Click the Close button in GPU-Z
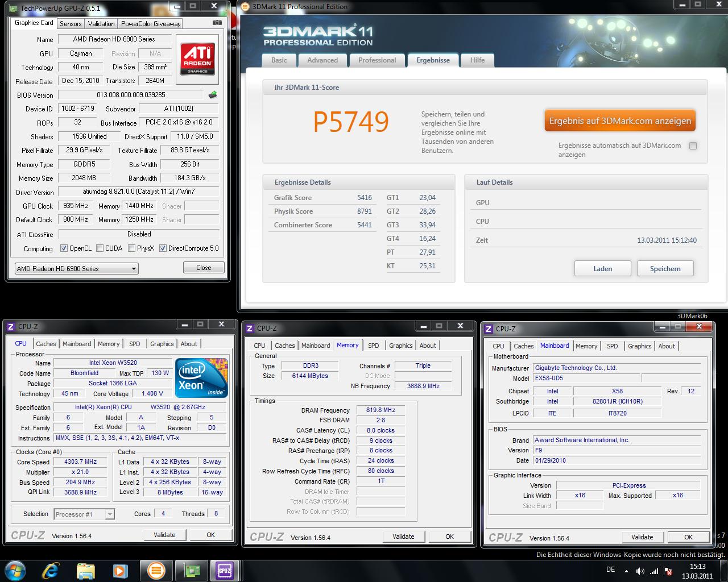728x582 pixels. point(204,268)
